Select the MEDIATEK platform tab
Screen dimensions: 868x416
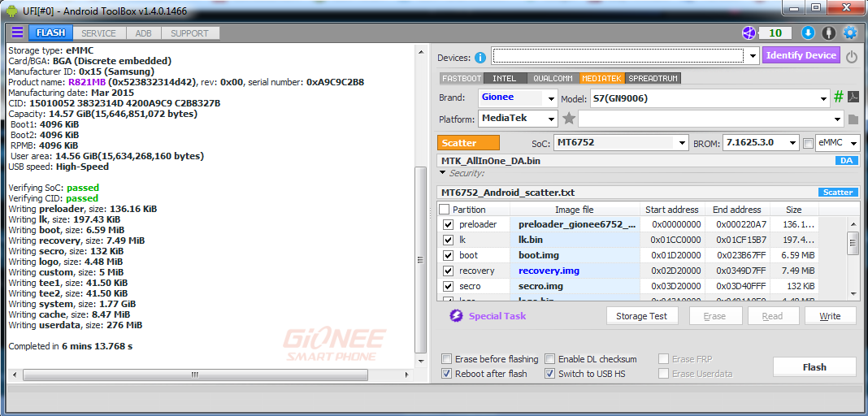602,79
